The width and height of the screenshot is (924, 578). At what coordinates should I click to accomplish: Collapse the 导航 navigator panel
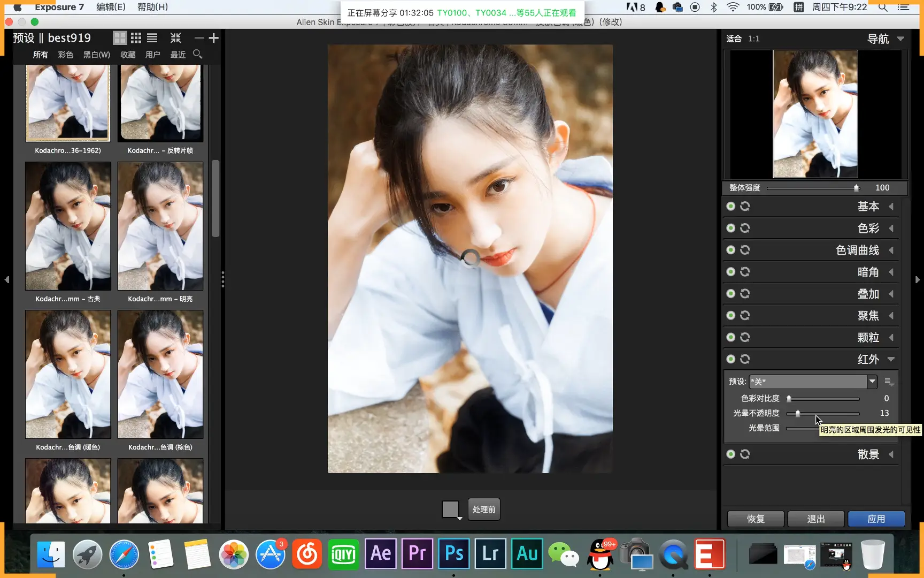tap(900, 39)
